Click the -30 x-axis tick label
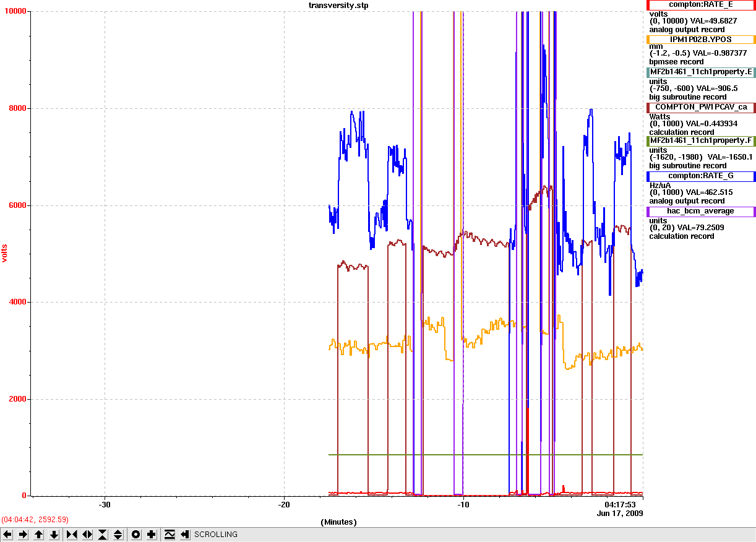 105,505
